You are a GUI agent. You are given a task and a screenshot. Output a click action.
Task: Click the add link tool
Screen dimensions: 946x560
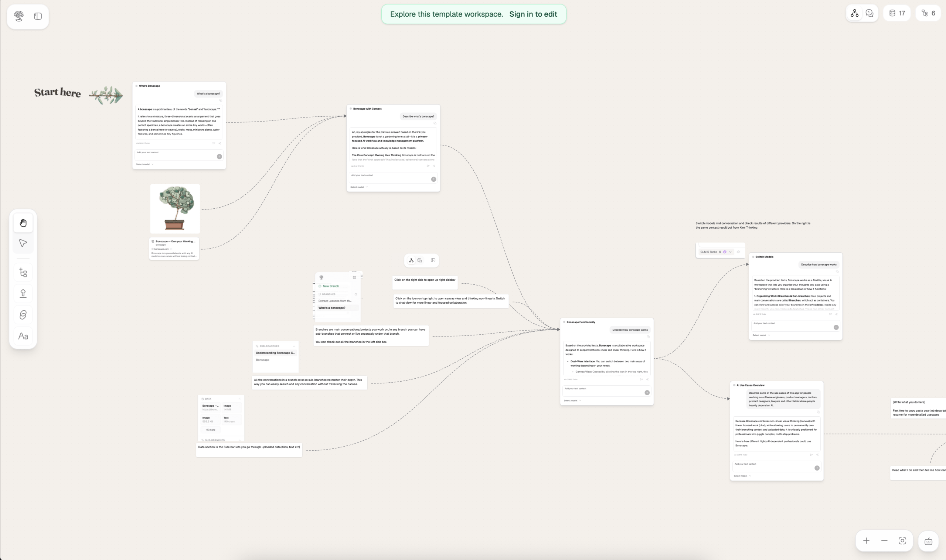[23, 315]
